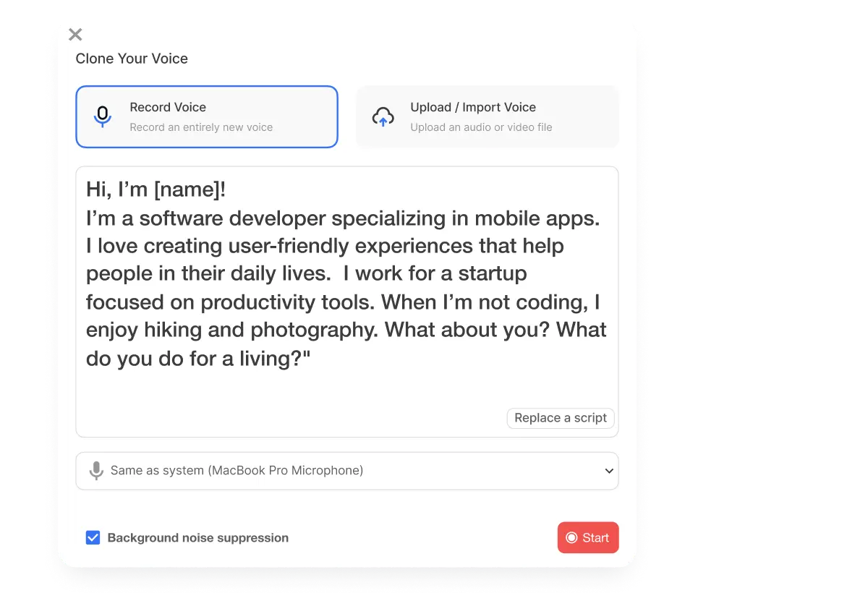Click the microphone icon in the device selector
This screenshot has height=593, width=868.
tap(97, 470)
